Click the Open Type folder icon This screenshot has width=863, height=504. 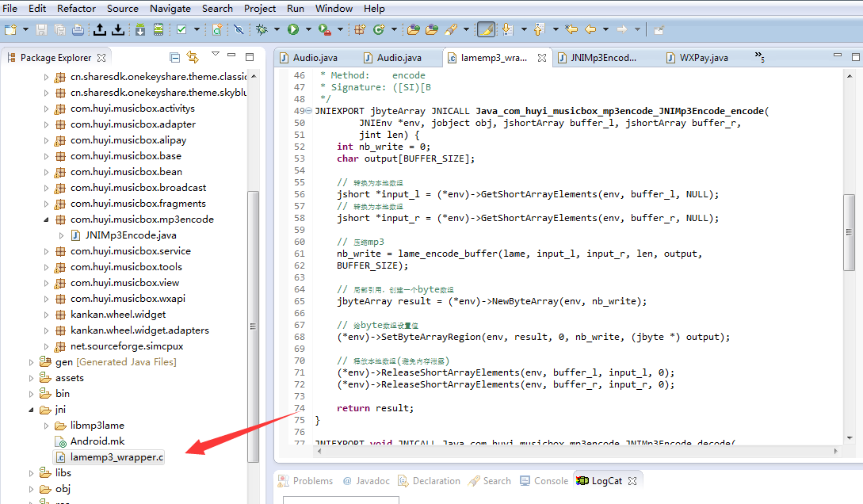coord(414,29)
